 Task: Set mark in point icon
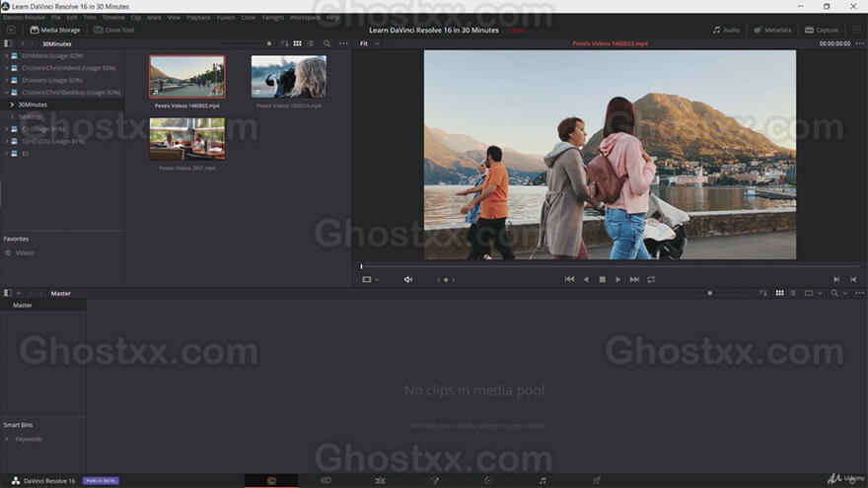pyautogui.click(x=836, y=280)
